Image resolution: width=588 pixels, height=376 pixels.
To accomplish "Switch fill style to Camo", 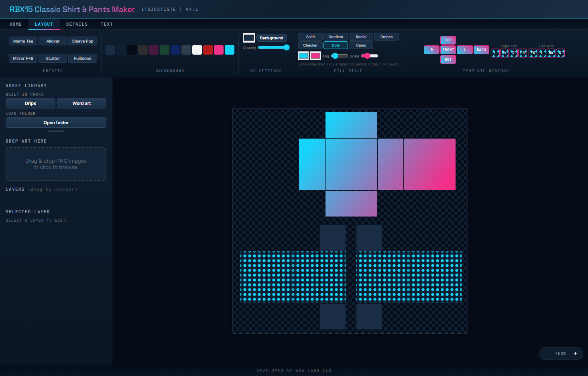I will (361, 45).
